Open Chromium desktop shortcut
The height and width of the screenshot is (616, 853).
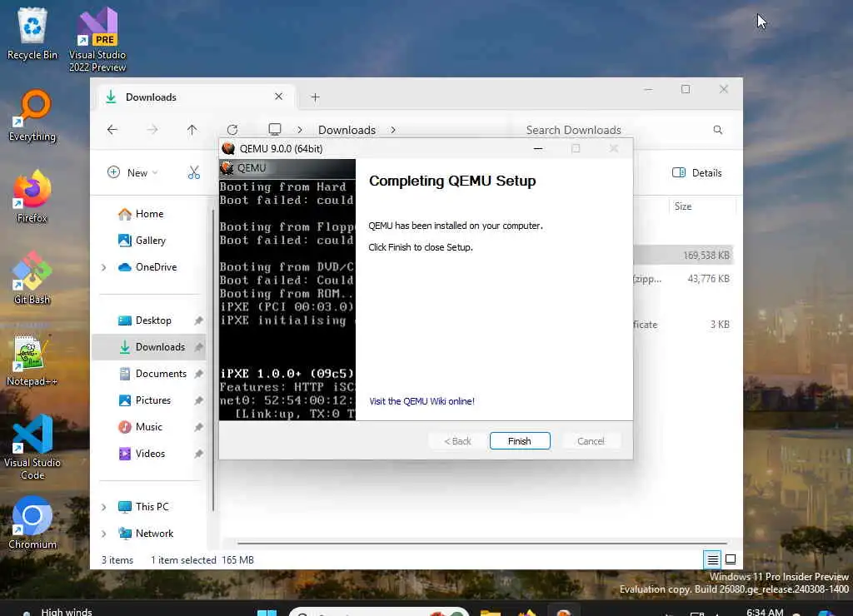pyautogui.click(x=32, y=523)
